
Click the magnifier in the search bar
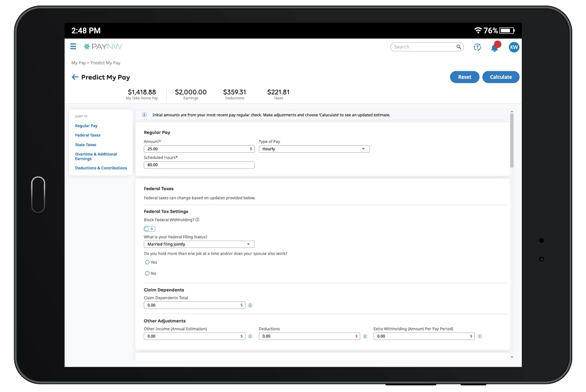click(x=458, y=46)
